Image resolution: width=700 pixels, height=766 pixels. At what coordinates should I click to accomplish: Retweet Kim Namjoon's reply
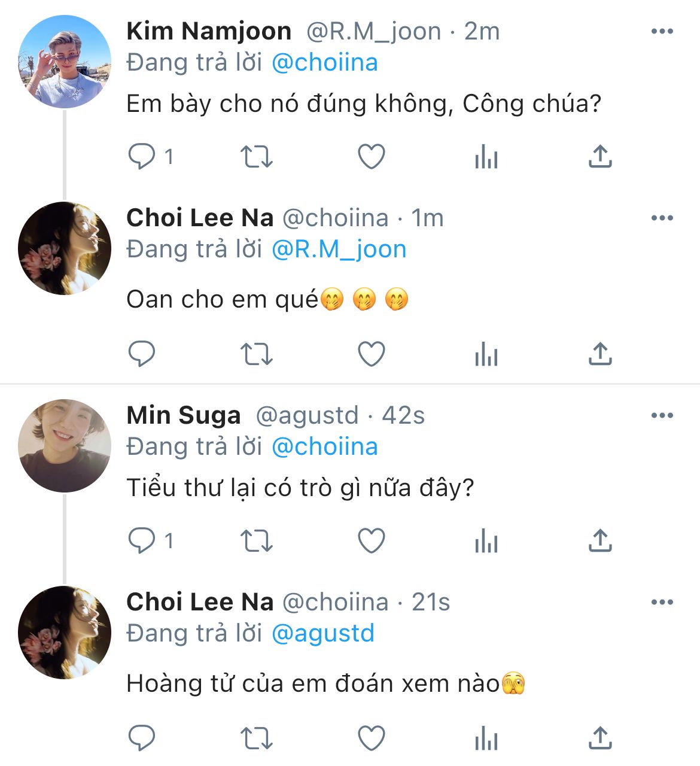pos(256,157)
